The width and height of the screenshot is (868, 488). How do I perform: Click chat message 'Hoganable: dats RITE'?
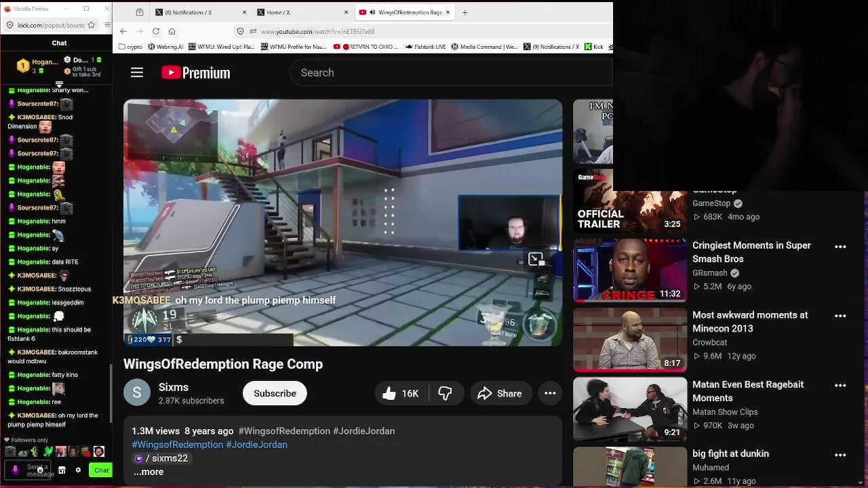click(43, 262)
